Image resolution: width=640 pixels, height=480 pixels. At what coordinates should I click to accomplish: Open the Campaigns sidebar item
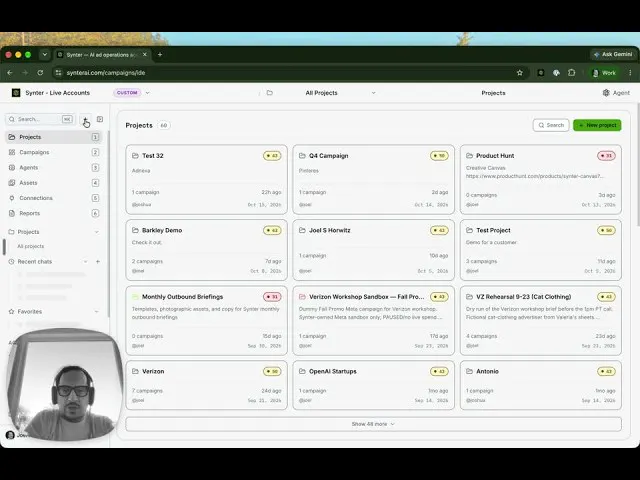pyautogui.click(x=53, y=152)
